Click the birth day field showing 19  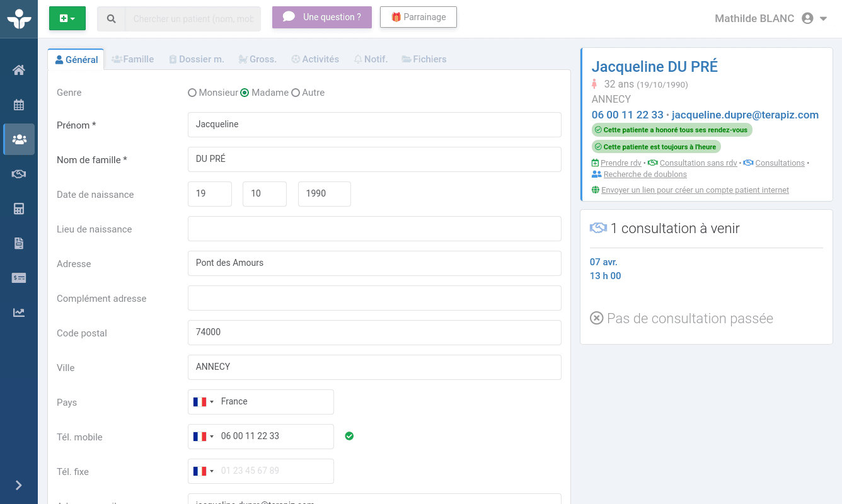(210, 194)
